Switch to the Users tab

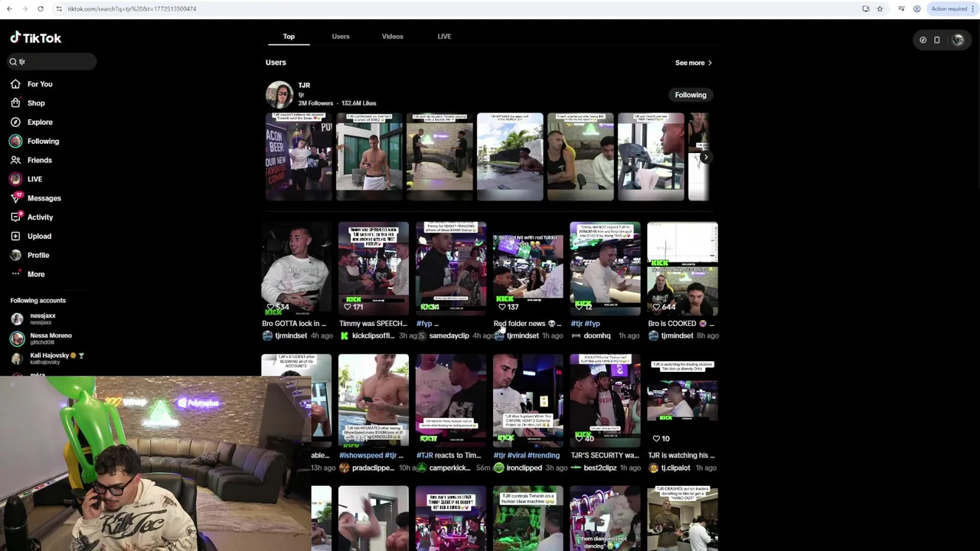click(341, 36)
